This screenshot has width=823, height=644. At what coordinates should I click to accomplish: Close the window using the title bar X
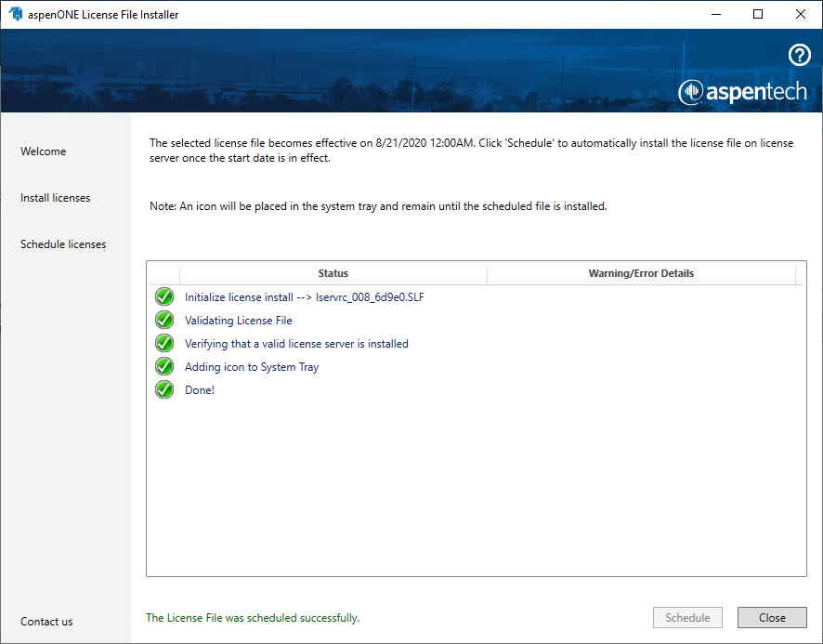coord(801,14)
